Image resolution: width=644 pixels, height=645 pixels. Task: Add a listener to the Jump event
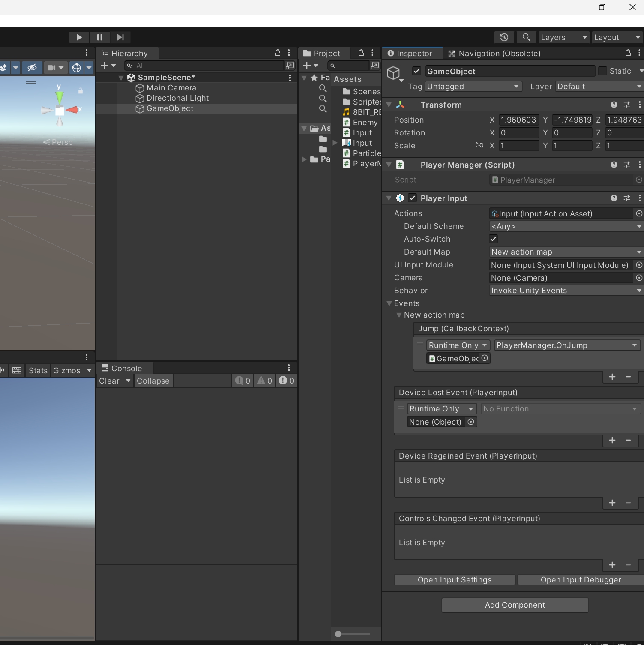612,377
